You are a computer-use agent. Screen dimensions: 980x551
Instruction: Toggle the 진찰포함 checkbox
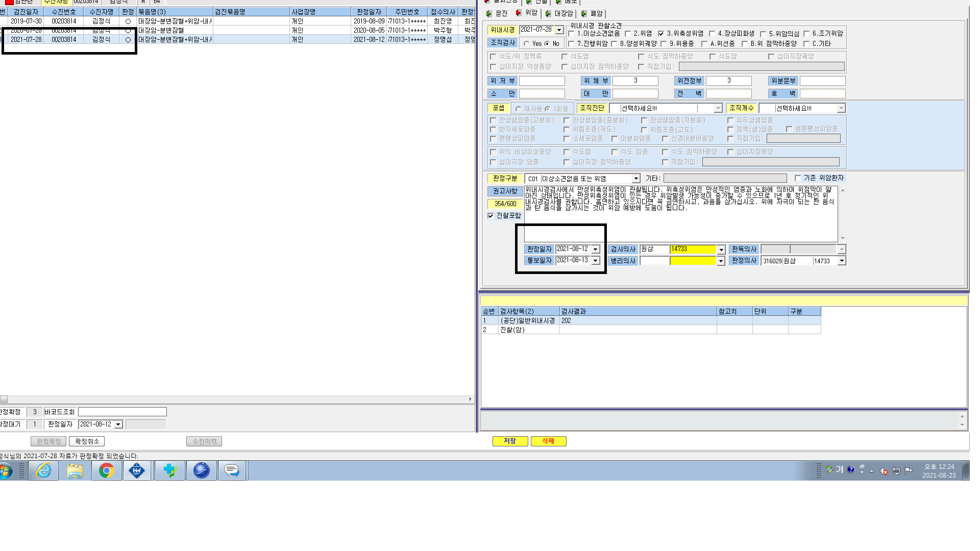tap(491, 216)
